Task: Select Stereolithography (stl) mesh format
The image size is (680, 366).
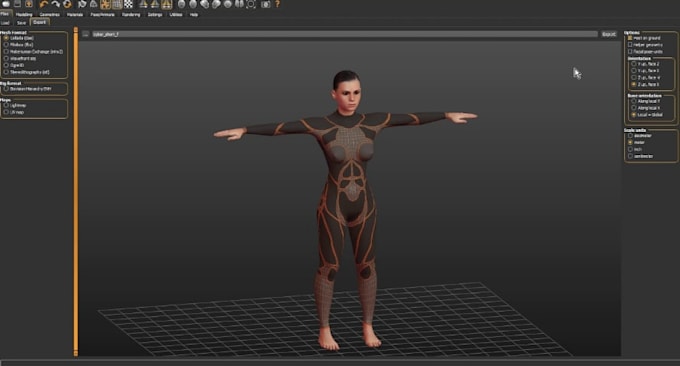Action: 26,72
